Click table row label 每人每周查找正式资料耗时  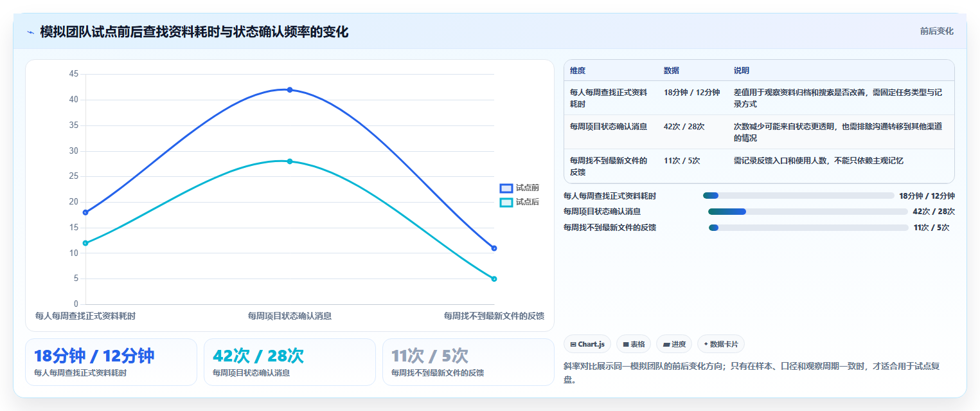609,98
